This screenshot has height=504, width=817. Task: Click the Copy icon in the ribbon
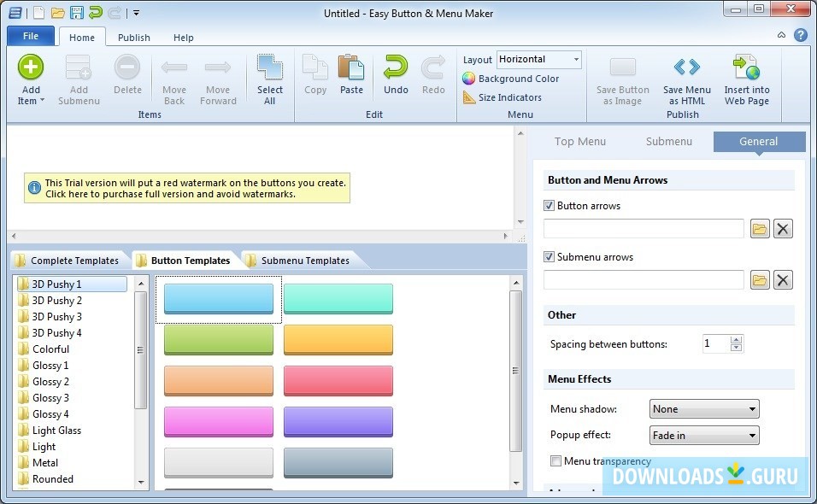(315, 67)
